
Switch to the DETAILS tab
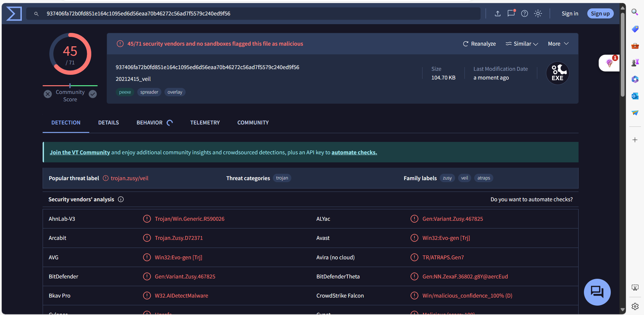coord(108,123)
